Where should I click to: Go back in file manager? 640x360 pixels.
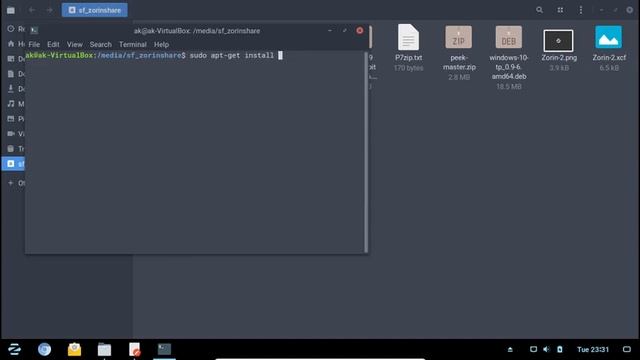click(x=32, y=10)
